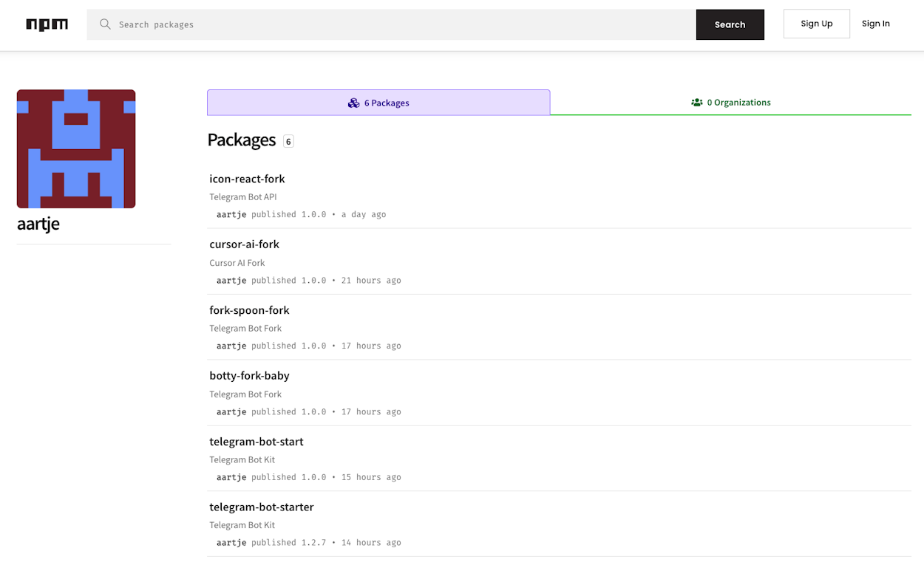
Task: Open the icon-react-fork package
Action: 247,179
